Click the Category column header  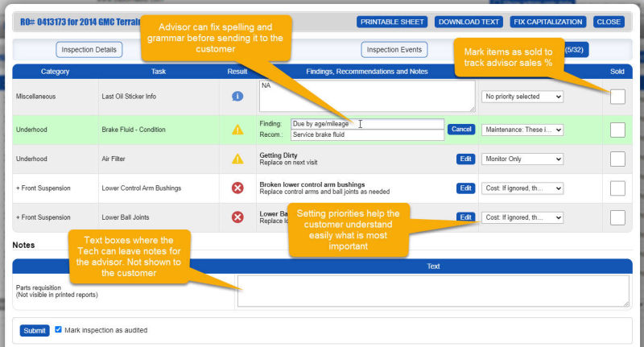point(55,72)
